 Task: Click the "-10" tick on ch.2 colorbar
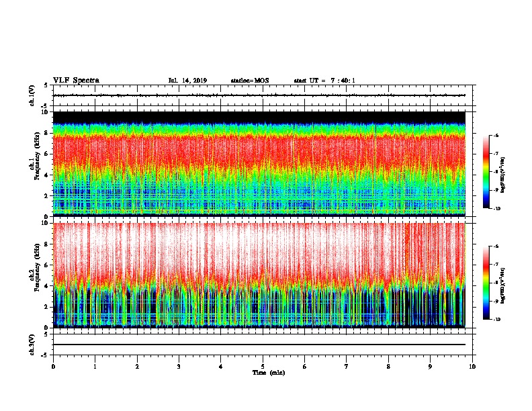(x=497, y=320)
